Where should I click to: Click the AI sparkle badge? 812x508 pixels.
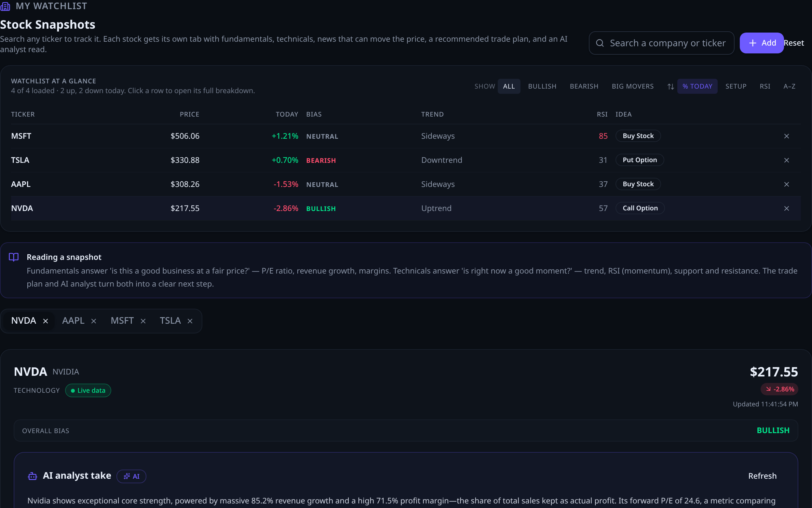click(x=131, y=476)
